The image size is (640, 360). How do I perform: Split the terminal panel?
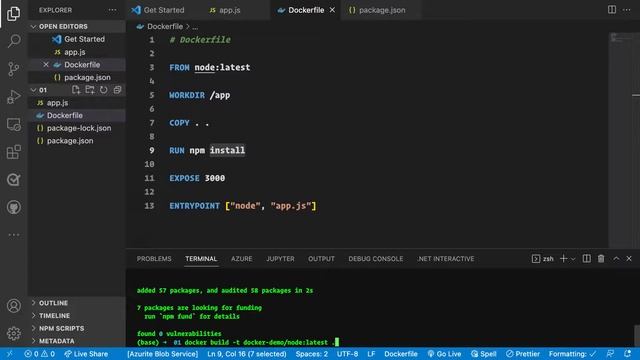point(587,258)
